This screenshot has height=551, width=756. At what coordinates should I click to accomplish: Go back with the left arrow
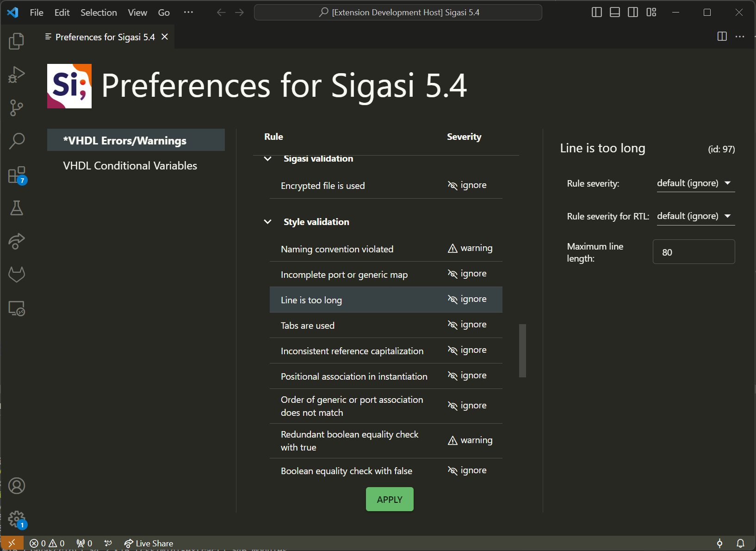(221, 13)
